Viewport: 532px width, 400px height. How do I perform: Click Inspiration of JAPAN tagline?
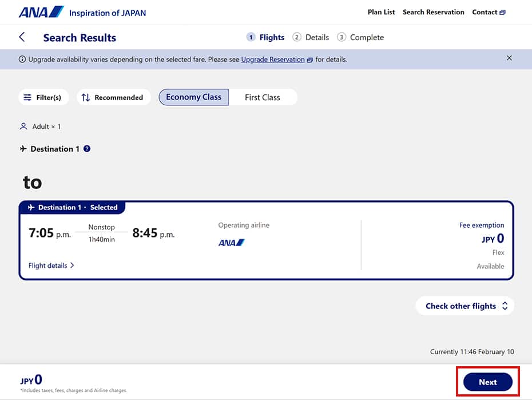coord(108,13)
